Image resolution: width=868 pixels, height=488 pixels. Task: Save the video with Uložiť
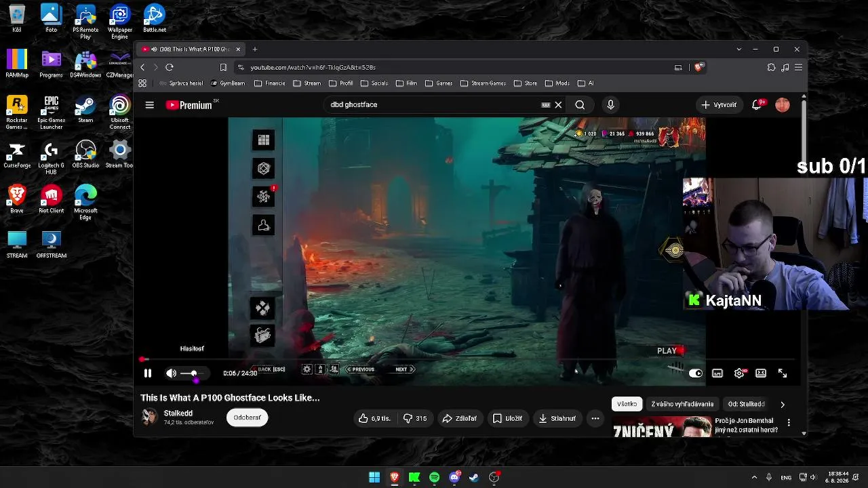click(x=507, y=418)
